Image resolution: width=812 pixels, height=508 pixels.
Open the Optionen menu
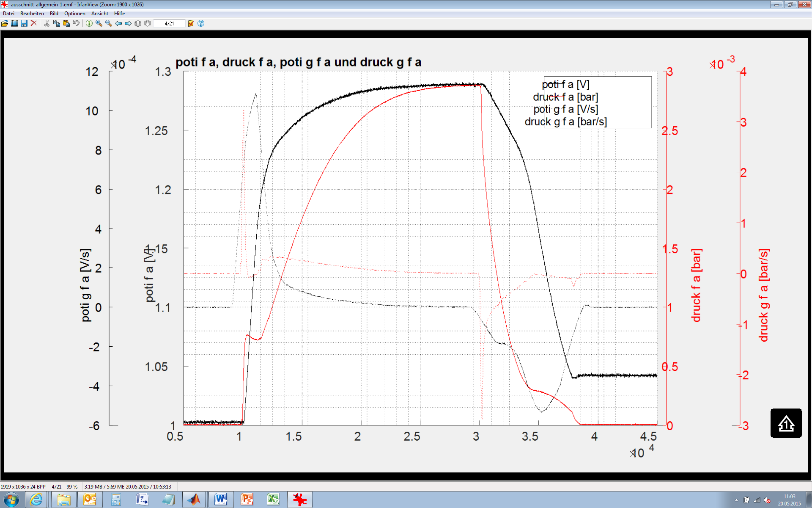[75, 14]
